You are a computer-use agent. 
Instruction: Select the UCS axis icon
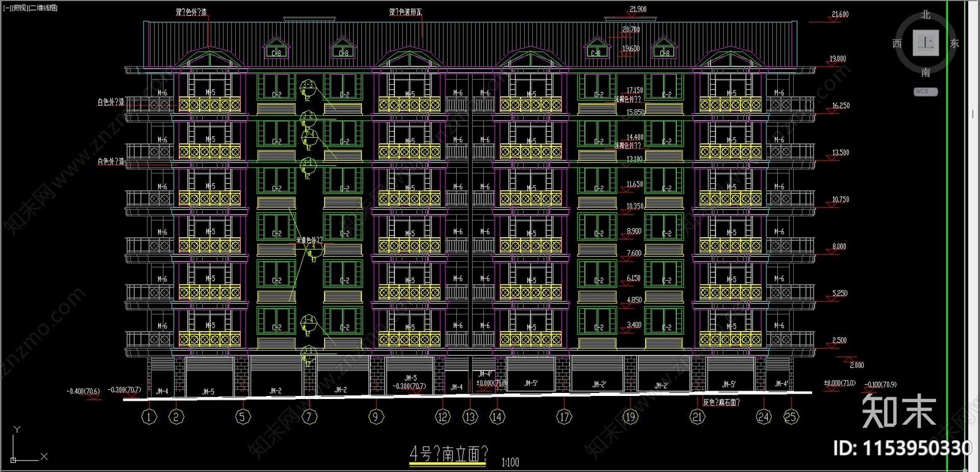point(28,444)
